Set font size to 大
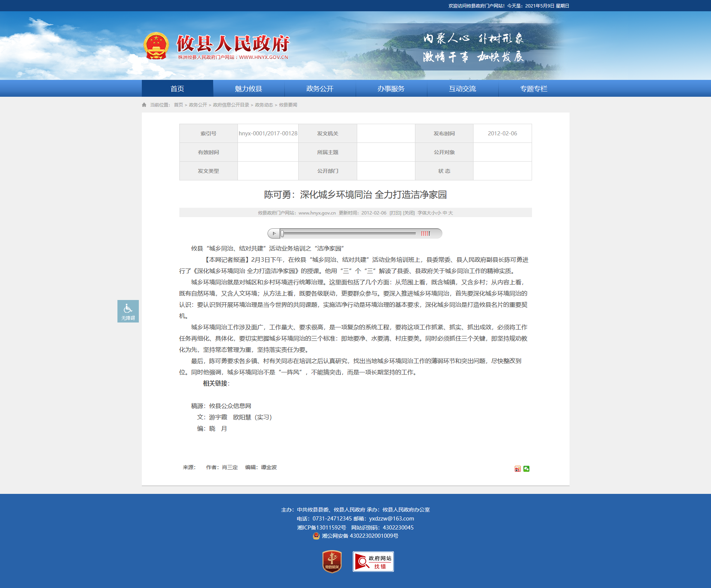 pos(451,213)
